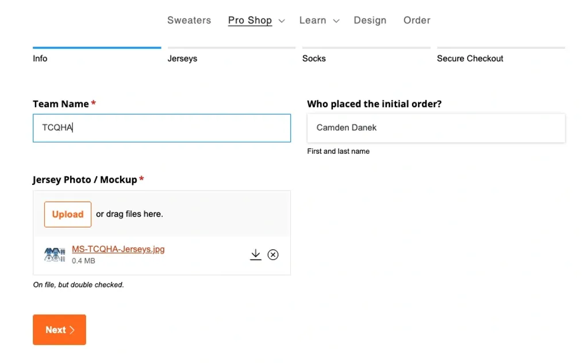Open the Sweaters navigation link
The height and width of the screenshot is (364, 588).
click(x=189, y=20)
